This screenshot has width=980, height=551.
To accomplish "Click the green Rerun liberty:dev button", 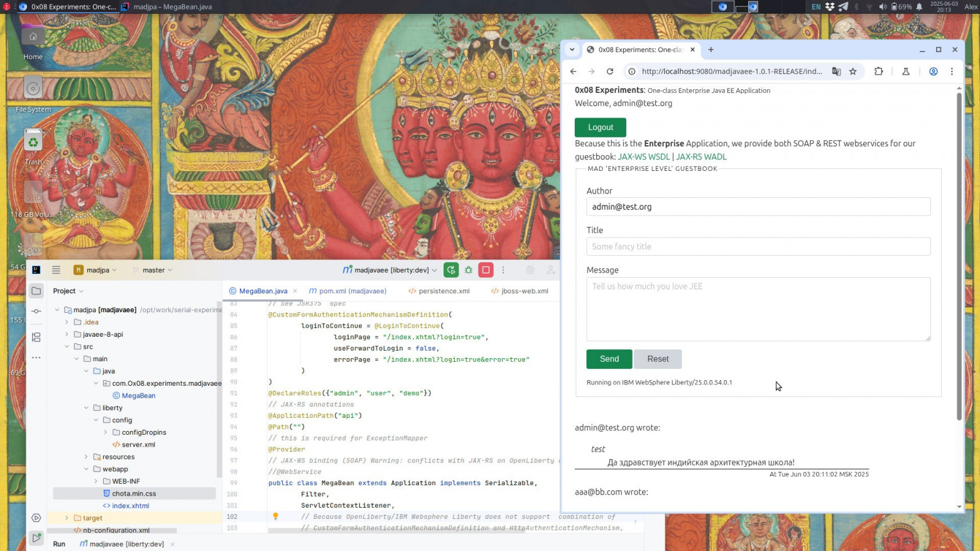I will (451, 270).
